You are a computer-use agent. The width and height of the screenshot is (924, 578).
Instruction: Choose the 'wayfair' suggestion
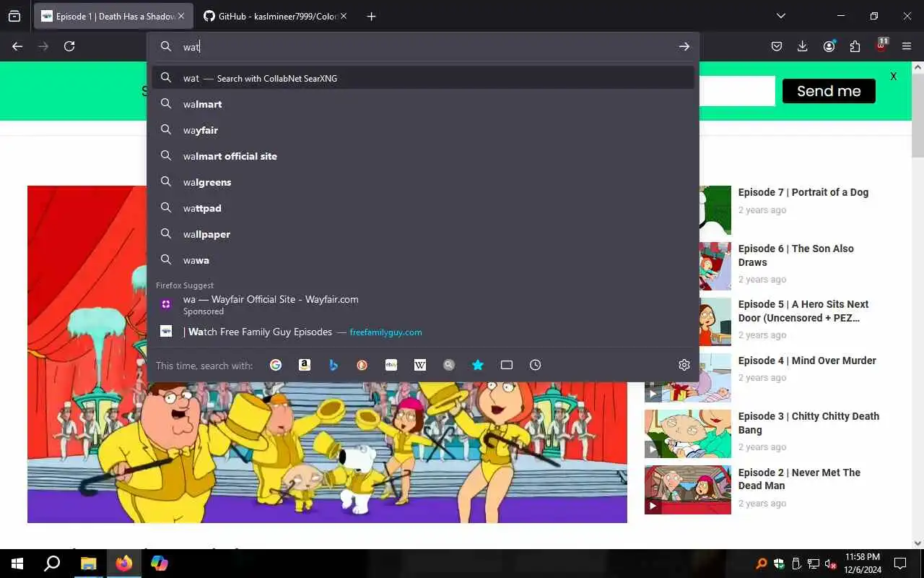[x=423, y=130]
